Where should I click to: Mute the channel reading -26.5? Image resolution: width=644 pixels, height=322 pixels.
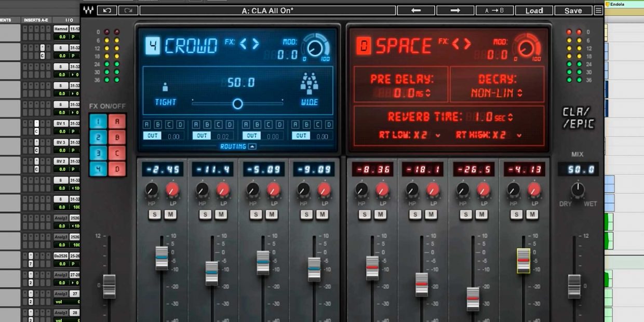481,214
